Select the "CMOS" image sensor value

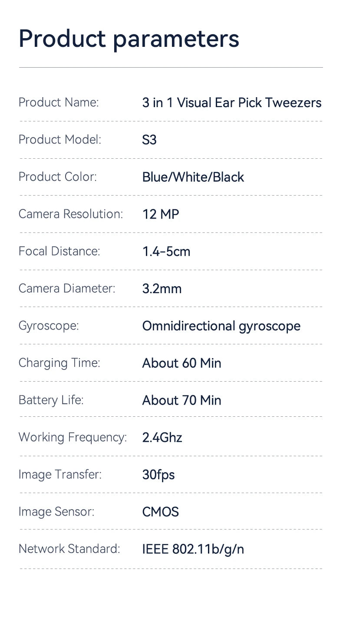160,512
